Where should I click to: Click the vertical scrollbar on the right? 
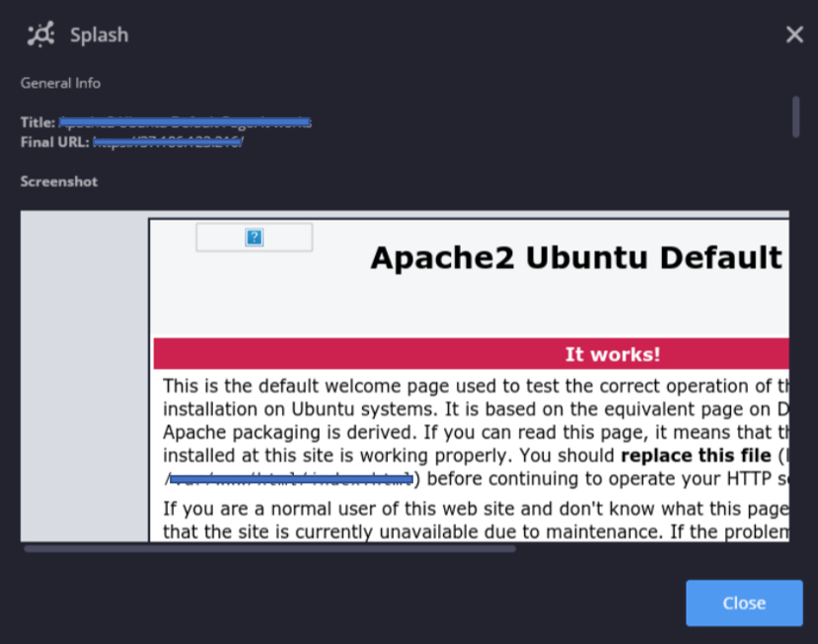796,116
